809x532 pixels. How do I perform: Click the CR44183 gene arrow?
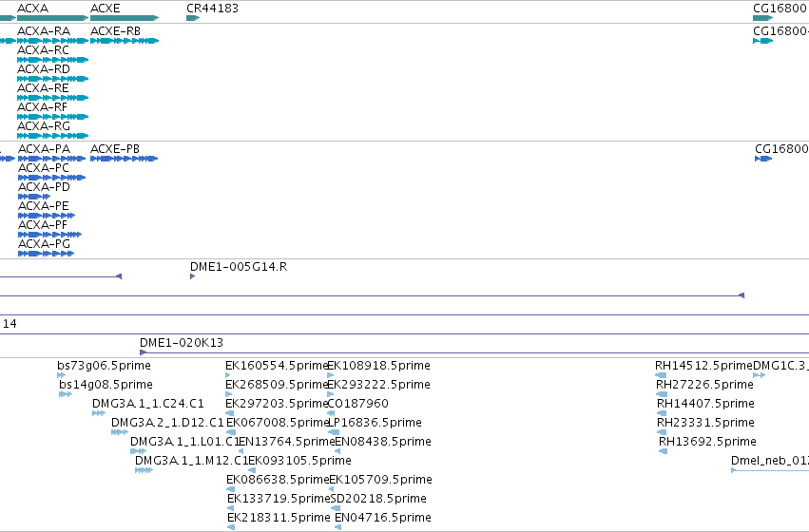click(193, 18)
